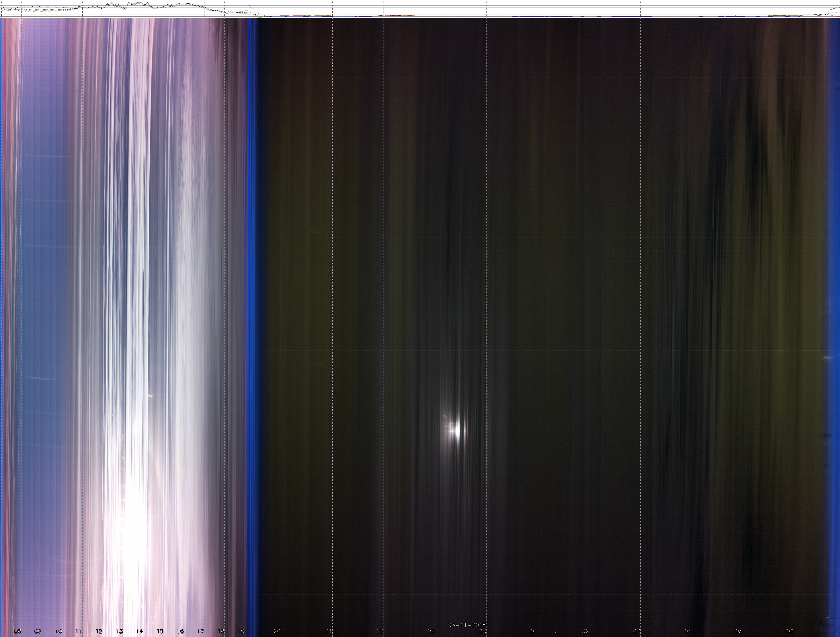The width and height of the screenshot is (840, 637).
Task: Click the 06 hour label
Action: pyautogui.click(x=790, y=631)
